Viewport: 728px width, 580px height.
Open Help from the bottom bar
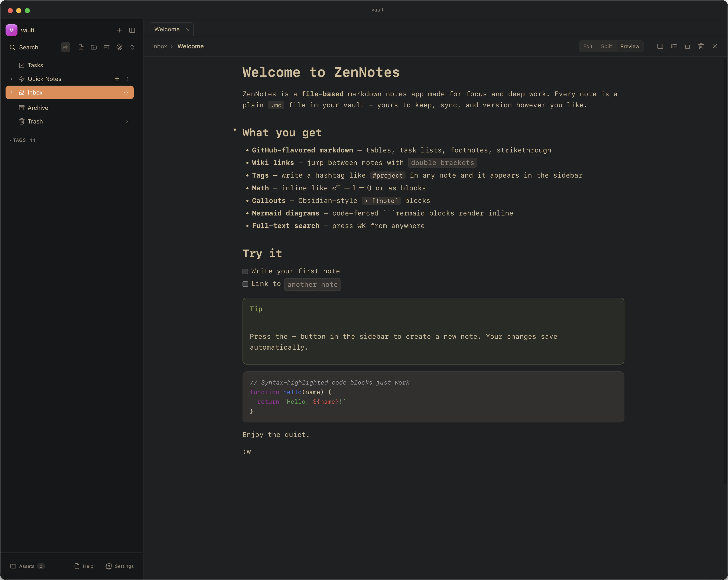(84, 566)
